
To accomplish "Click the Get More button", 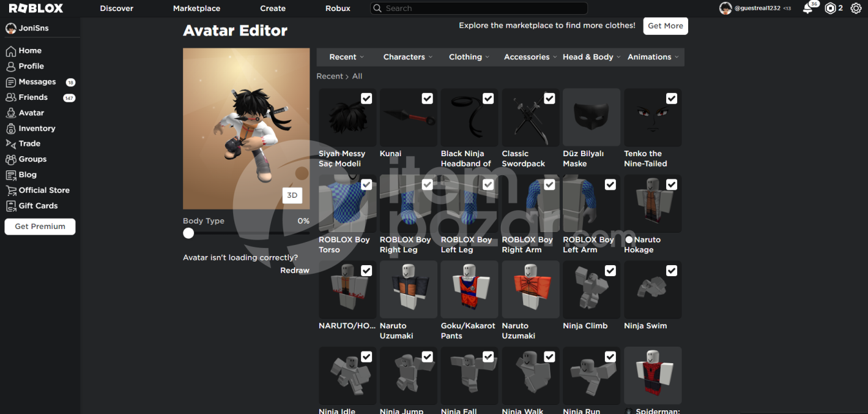I will tap(666, 26).
